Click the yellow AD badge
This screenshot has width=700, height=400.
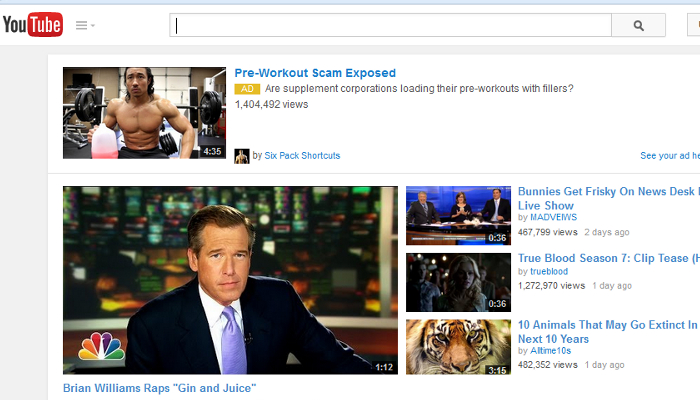click(247, 89)
